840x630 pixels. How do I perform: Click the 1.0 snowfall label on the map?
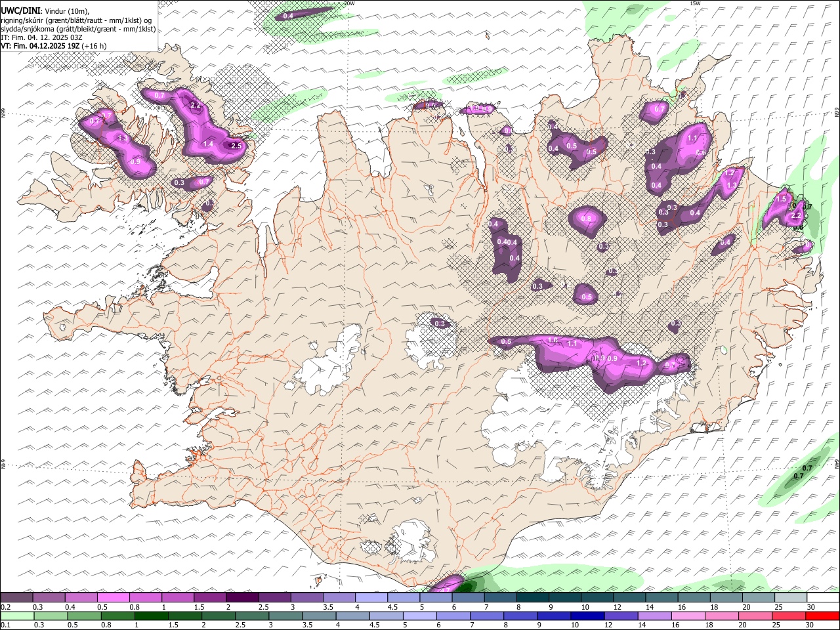point(553,340)
